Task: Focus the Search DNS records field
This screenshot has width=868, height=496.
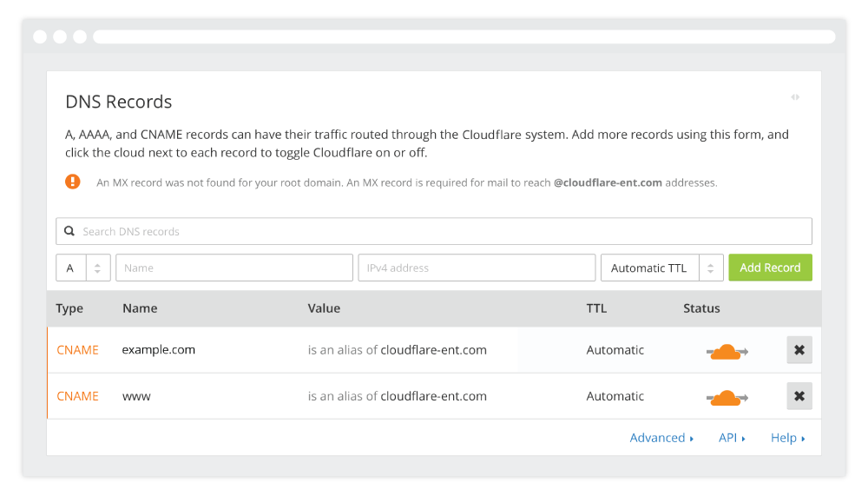Action: 434,231
